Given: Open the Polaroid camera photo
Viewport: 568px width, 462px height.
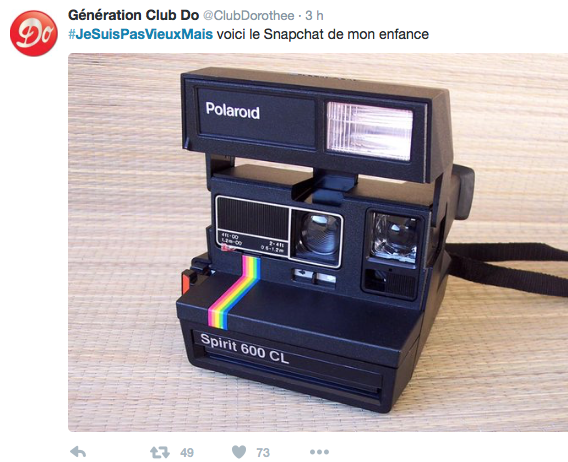Looking at the screenshot, I should point(318,242).
